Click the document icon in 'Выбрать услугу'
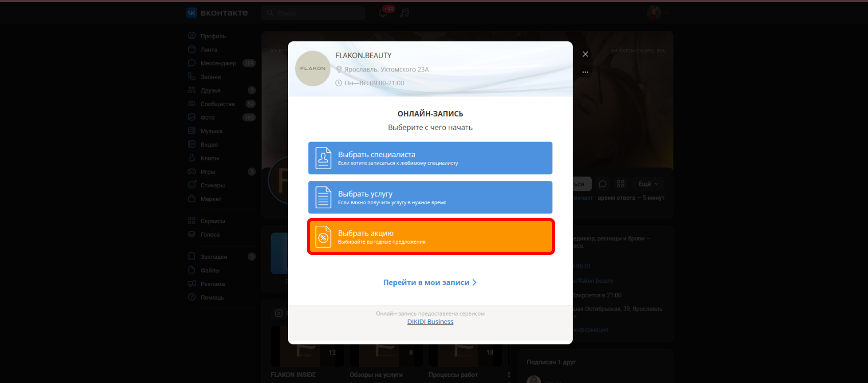Image resolution: width=868 pixels, height=383 pixels. click(x=323, y=197)
